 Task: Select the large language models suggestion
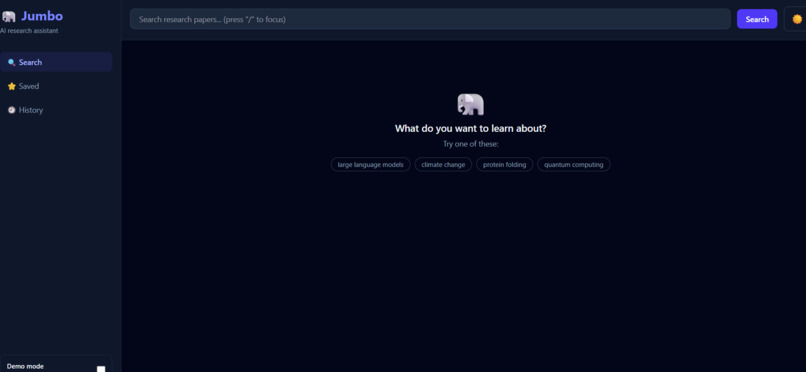tap(371, 164)
